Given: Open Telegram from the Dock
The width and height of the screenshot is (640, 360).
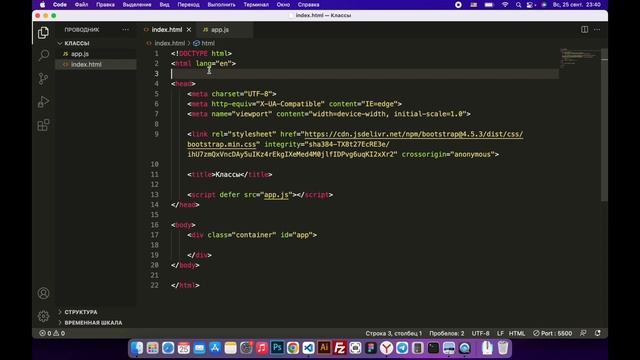Looking at the screenshot, I should tap(402, 348).
